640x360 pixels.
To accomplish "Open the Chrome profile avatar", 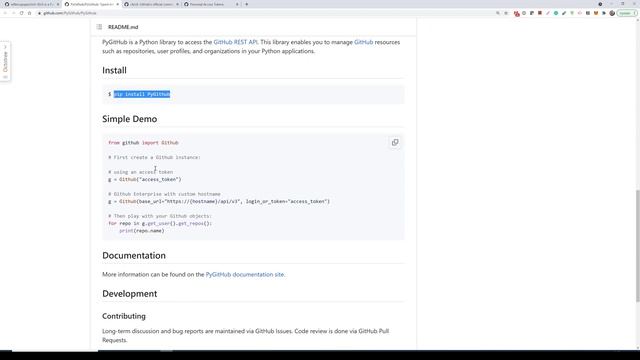I will pos(612,13).
